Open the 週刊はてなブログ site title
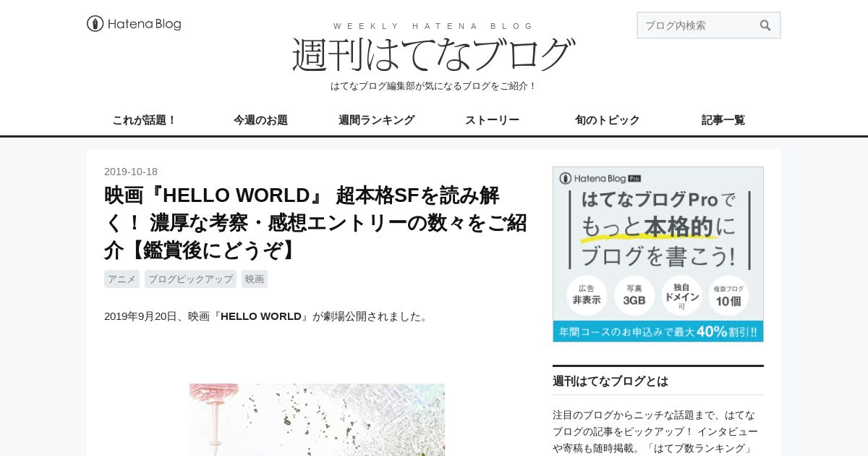The image size is (868, 456). coord(434,55)
